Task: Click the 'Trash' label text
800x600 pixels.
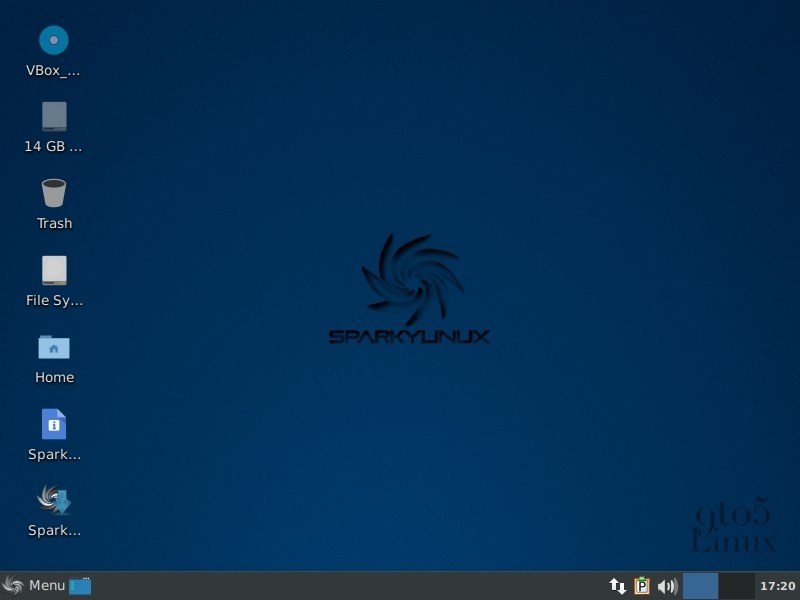Action: [55, 223]
